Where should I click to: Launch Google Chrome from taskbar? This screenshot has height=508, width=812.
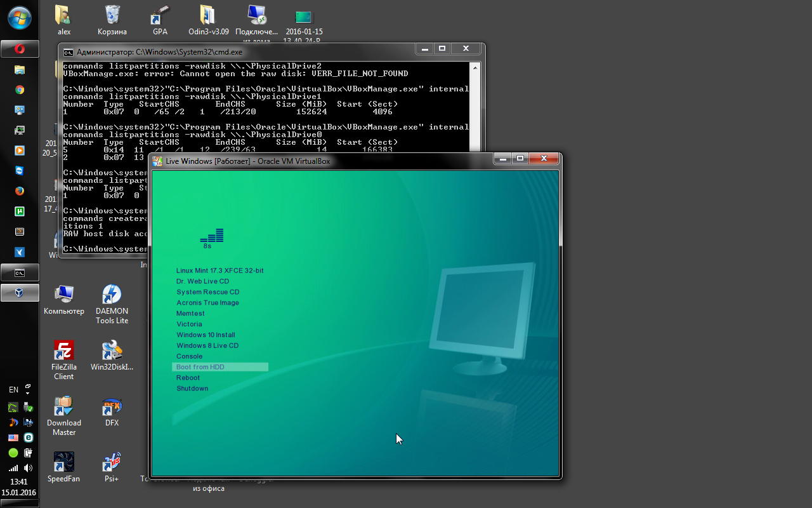click(x=20, y=90)
